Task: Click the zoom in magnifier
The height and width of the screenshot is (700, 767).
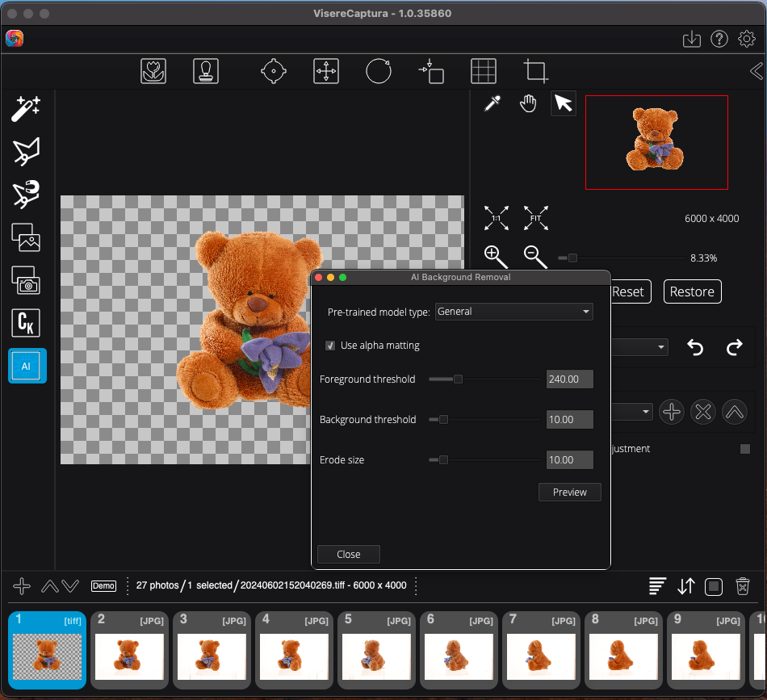Action: [496, 257]
